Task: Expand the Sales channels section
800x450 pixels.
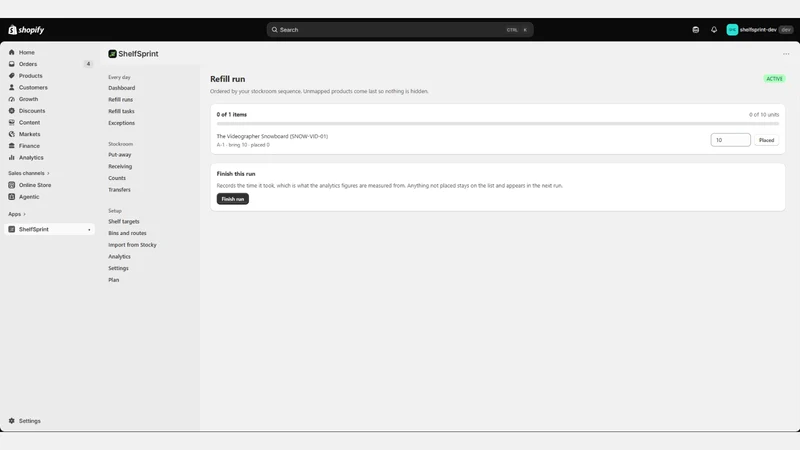Action: pyautogui.click(x=29, y=173)
